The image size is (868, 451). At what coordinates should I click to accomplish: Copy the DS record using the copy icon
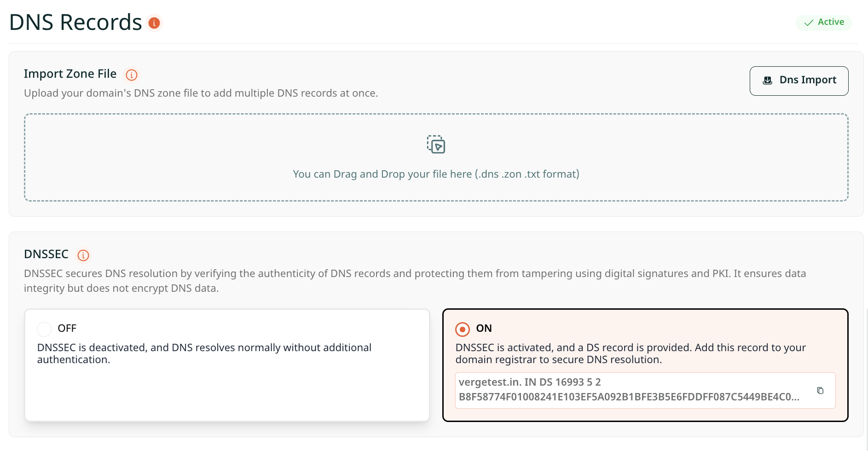820,391
